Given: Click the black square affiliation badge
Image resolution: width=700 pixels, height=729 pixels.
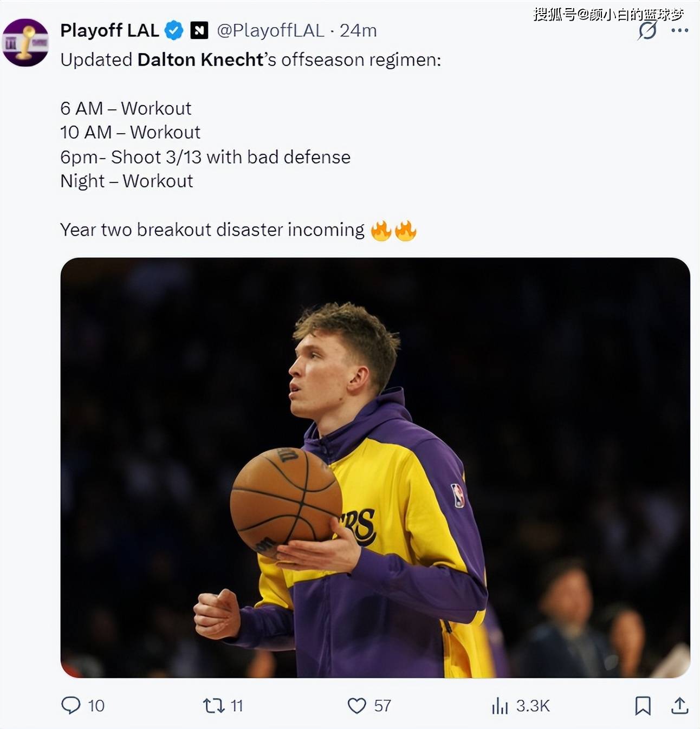Looking at the screenshot, I should [199, 30].
